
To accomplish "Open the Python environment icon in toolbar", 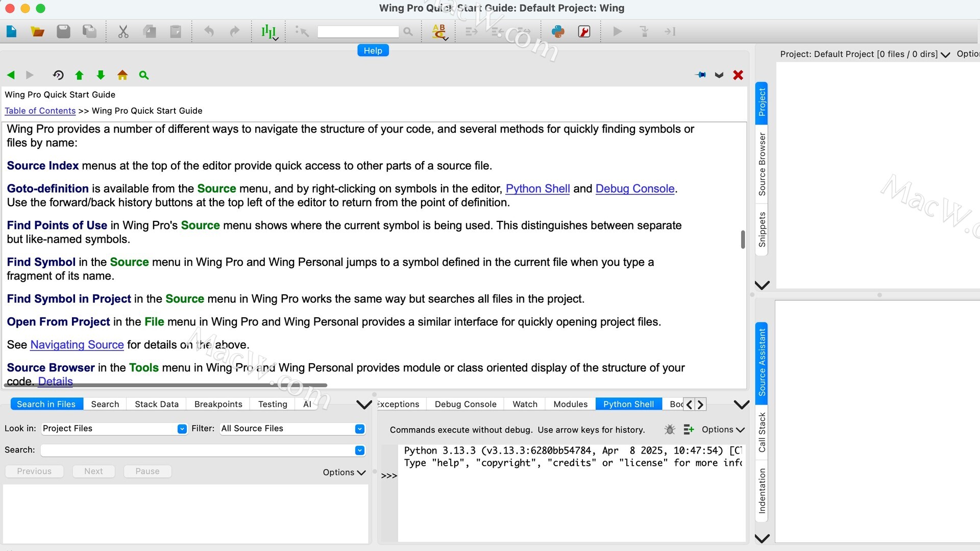I will click(x=558, y=32).
